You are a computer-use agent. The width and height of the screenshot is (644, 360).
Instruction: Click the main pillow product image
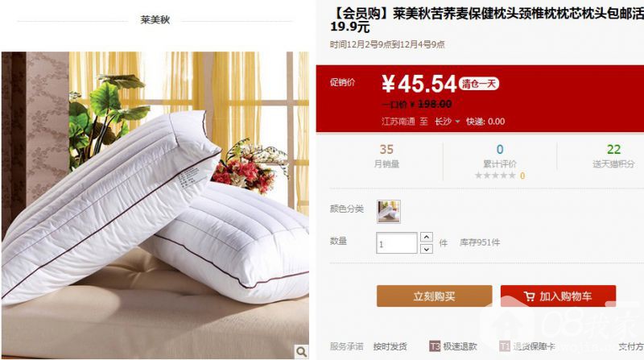click(155, 205)
